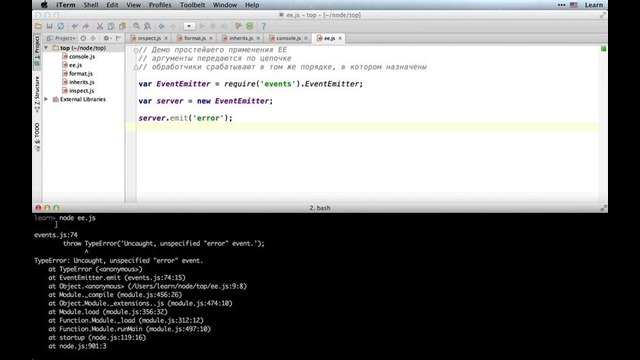Open the Edit menu
The height and width of the screenshot is (360, 640).
(x=112, y=5)
